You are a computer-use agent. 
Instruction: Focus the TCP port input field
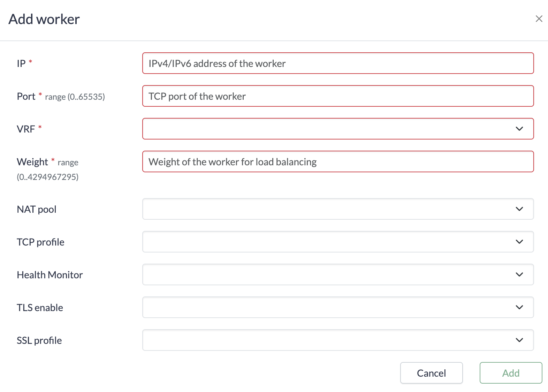coord(337,96)
